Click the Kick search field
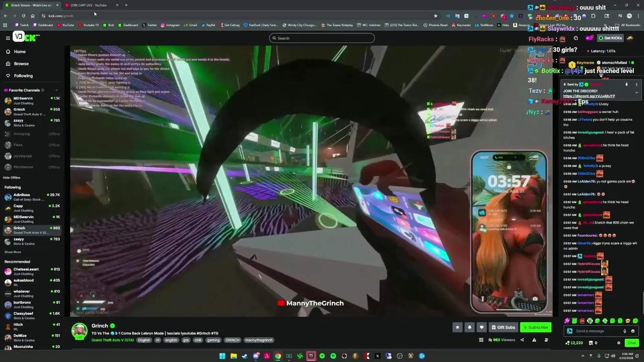 tap(322, 38)
